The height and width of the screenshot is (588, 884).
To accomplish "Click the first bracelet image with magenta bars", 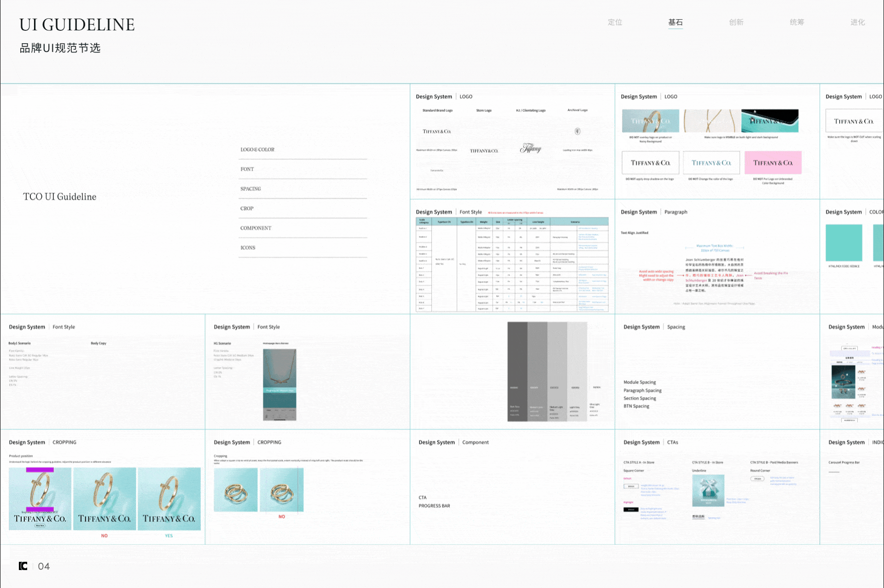I will pyautogui.click(x=40, y=499).
